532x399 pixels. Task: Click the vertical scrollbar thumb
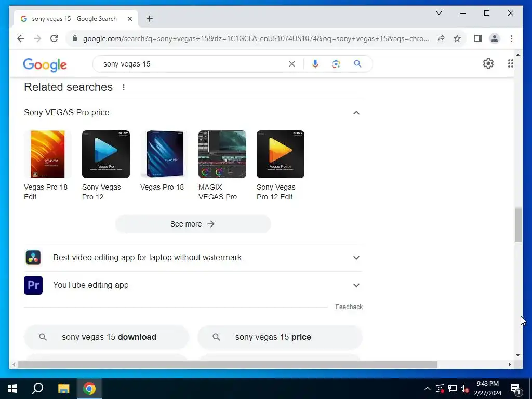coord(518,225)
